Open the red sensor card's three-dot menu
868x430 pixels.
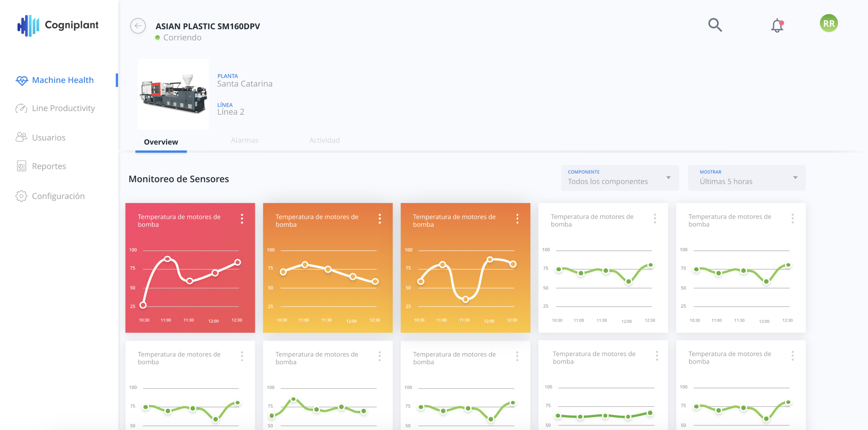(x=242, y=219)
